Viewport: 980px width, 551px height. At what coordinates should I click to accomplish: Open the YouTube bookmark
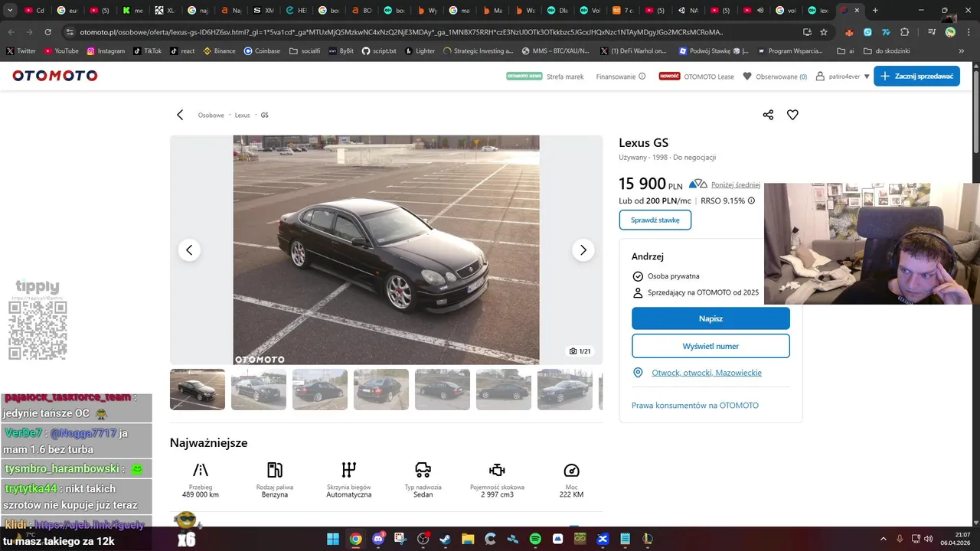coord(61,51)
